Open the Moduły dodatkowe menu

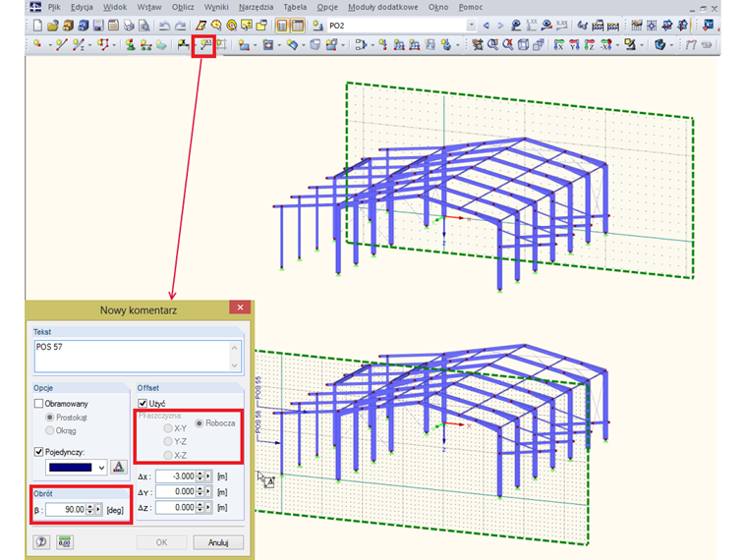(x=383, y=7)
